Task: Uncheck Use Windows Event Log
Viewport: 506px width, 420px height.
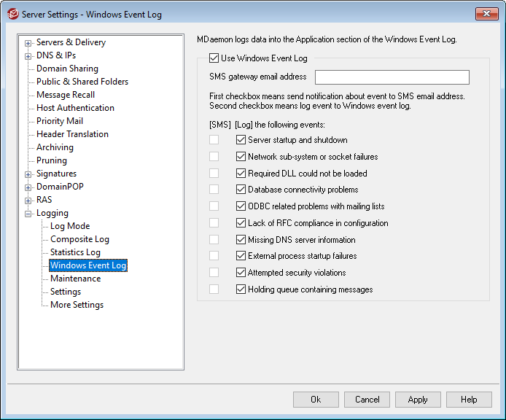Action: coord(214,58)
